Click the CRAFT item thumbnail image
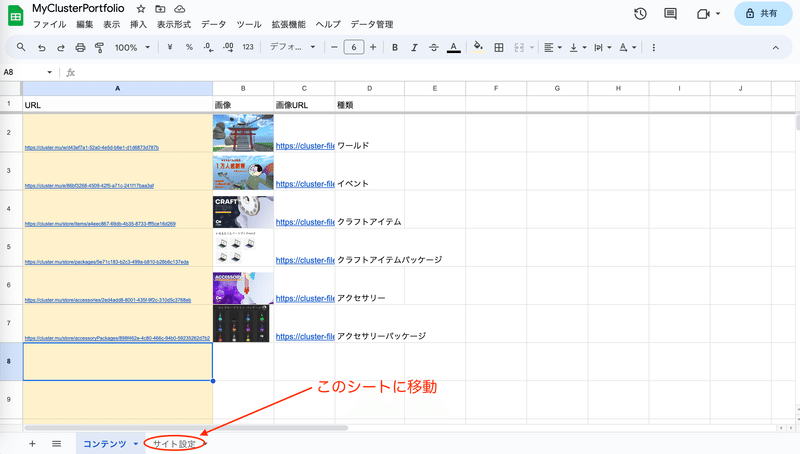 (243, 212)
